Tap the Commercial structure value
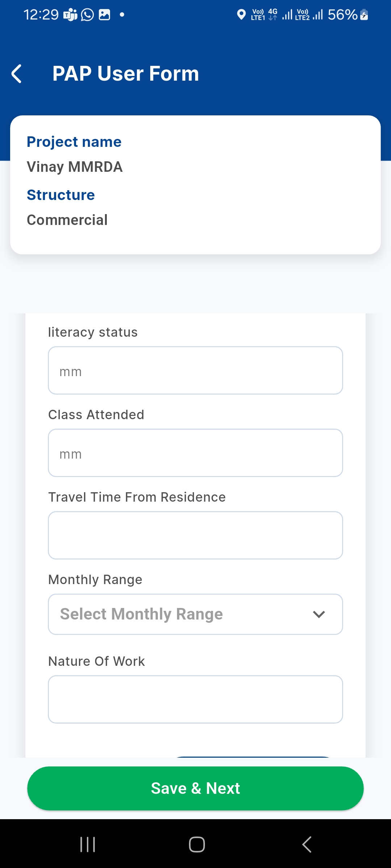The height and width of the screenshot is (868, 391). [x=67, y=220]
